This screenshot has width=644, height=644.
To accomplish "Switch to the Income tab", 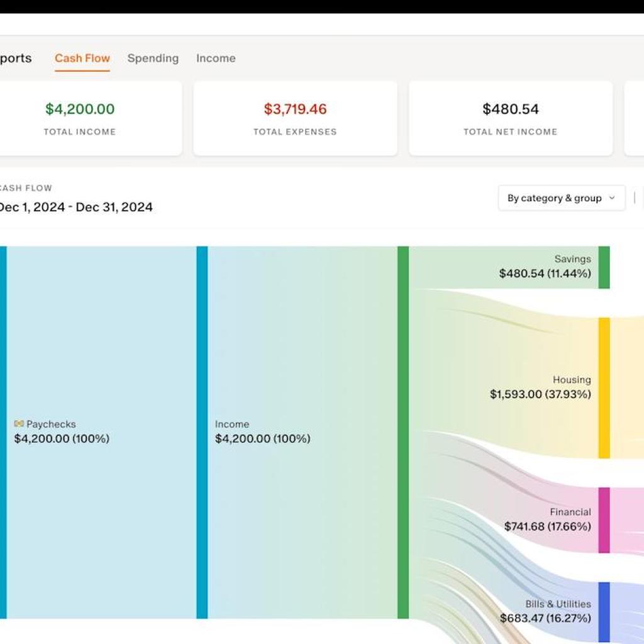I will (216, 58).
